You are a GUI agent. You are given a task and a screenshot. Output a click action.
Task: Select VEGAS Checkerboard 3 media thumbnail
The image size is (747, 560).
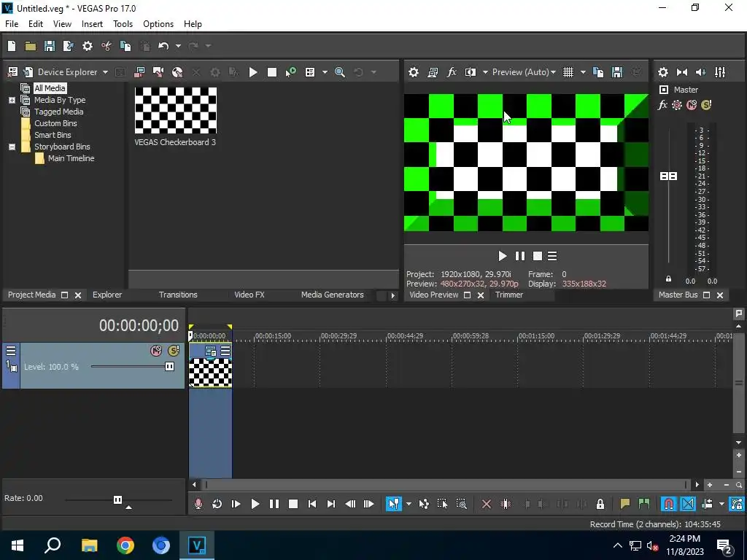tap(176, 111)
